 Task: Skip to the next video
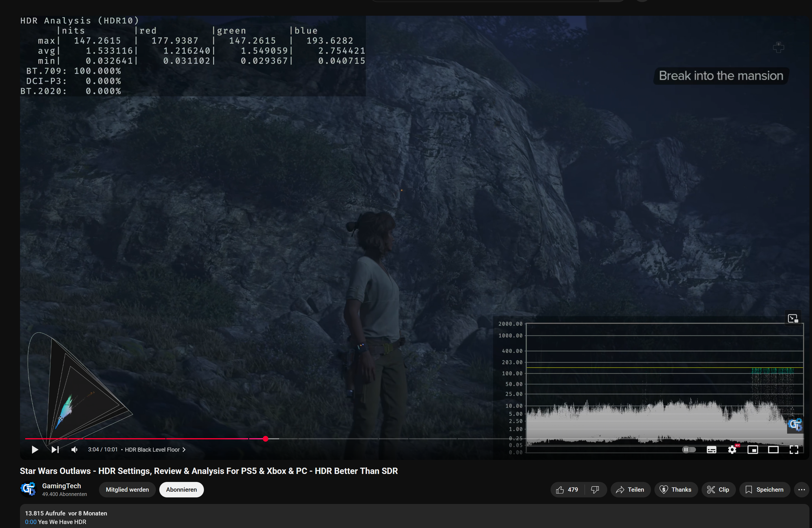pos(55,450)
